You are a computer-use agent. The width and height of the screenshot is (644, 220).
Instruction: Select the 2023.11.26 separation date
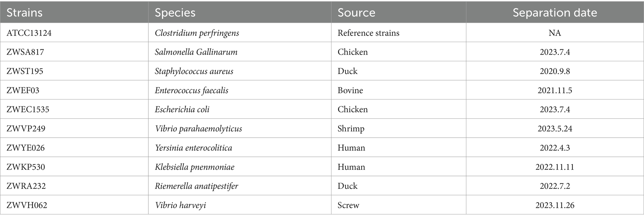(555, 205)
